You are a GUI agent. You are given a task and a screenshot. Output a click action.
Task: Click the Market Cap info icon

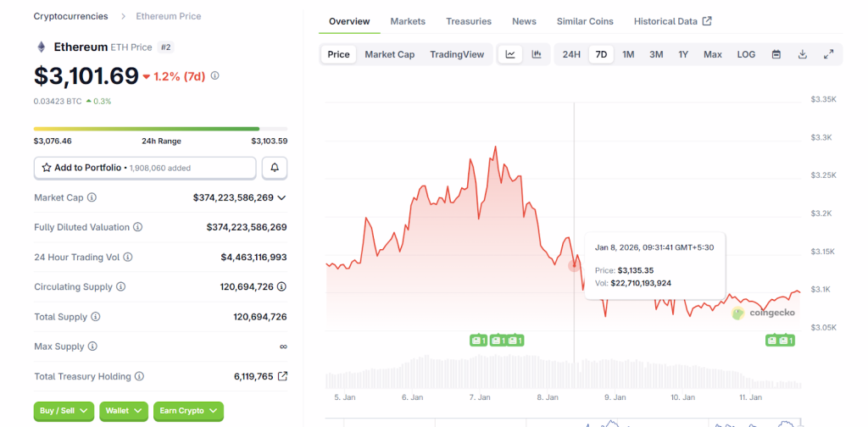click(x=92, y=197)
